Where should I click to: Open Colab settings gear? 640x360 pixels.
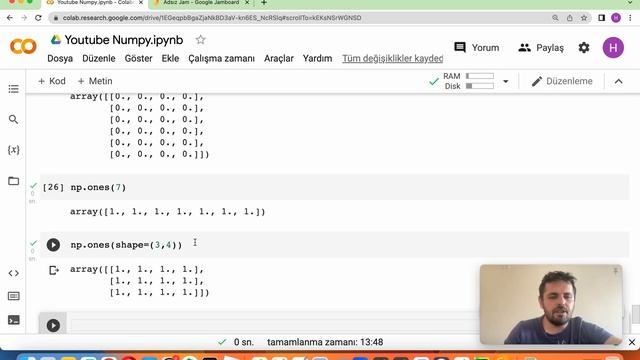584,48
